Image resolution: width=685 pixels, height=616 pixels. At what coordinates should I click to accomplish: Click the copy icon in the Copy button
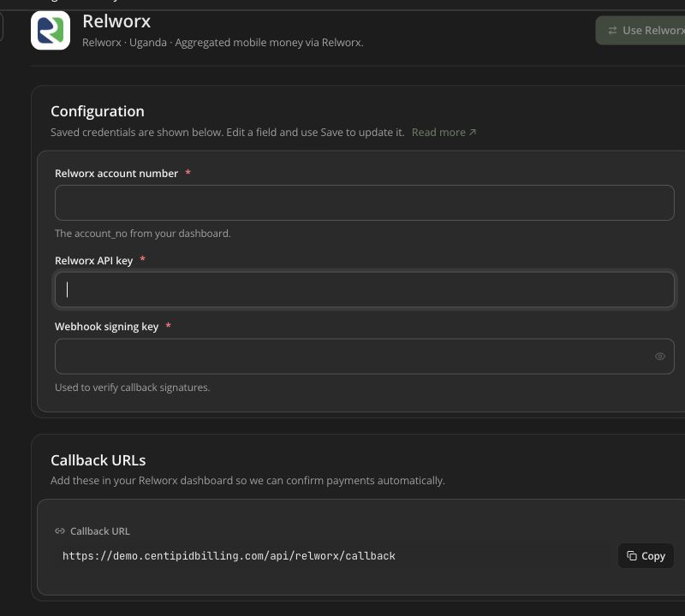[632, 556]
